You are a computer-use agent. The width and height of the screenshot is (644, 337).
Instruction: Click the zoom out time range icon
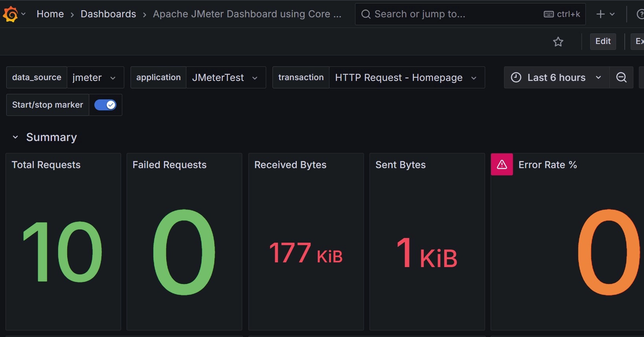[621, 77]
